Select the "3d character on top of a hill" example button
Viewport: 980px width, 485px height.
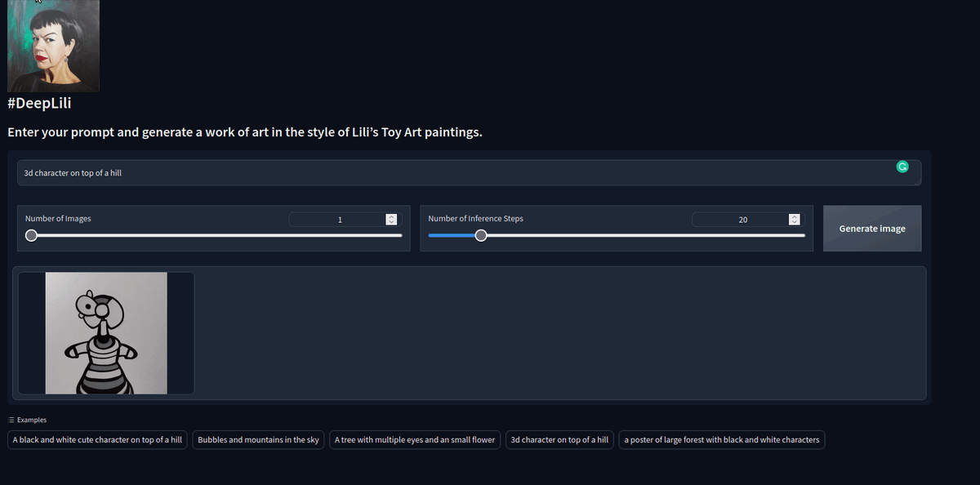coord(559,440)
